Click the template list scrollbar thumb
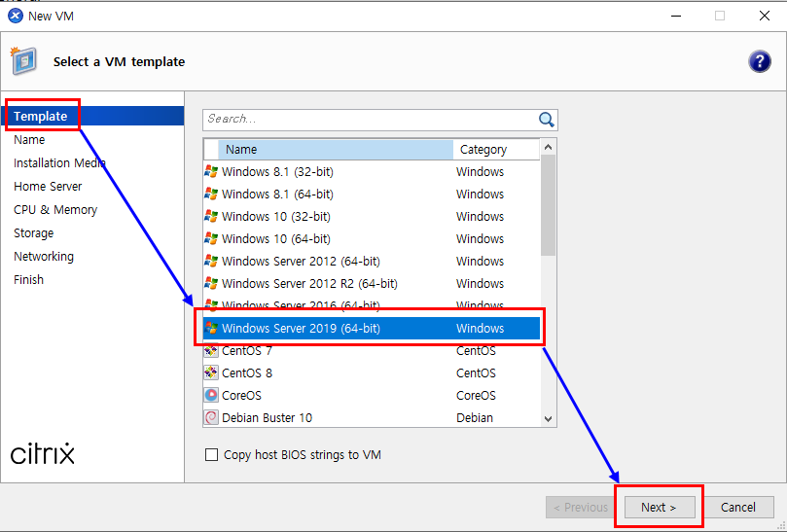This screenshot has width=787, height=532. pos(548,205)
